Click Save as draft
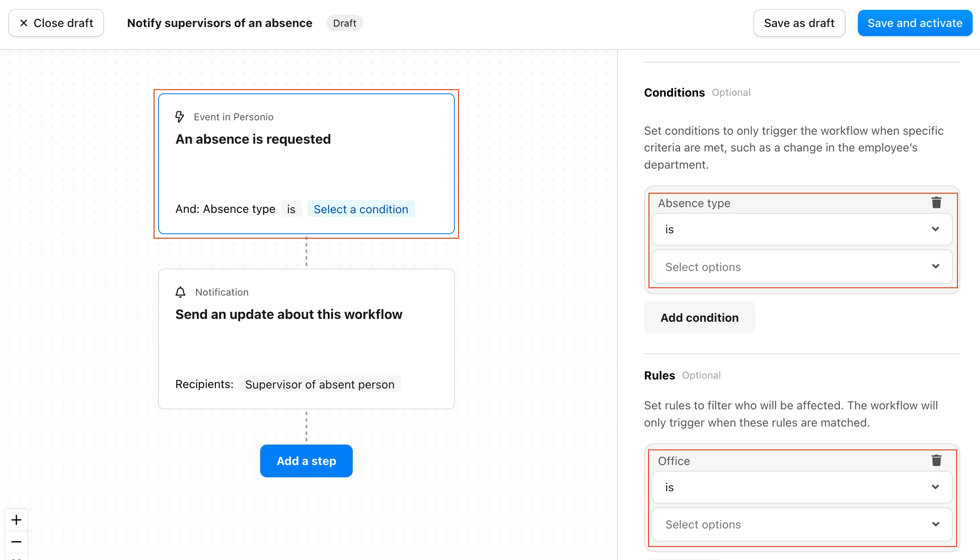Image resolution: width=980 pixels, height=560 pixels. pyautogui.click(x=799, y=23)
